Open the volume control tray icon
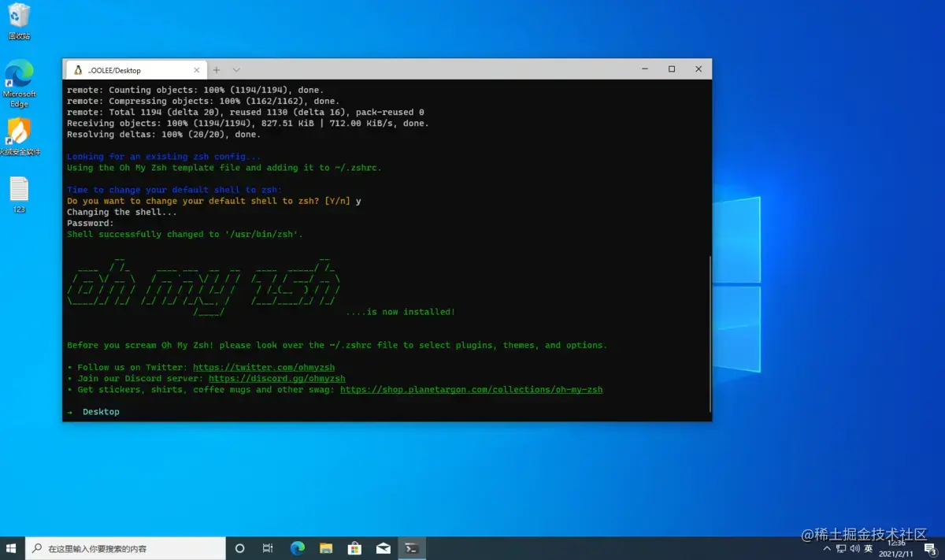 (854, 548)
